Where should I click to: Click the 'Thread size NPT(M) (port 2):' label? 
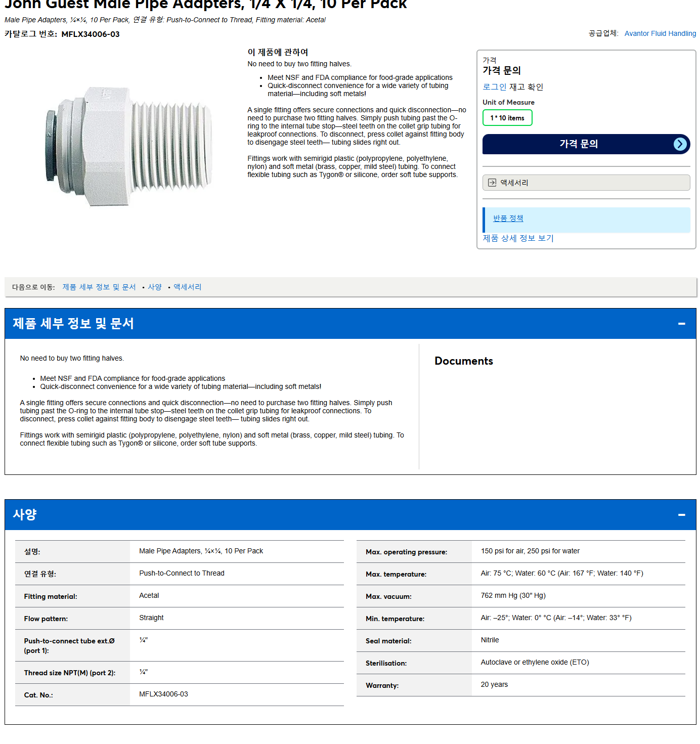coord(70,673)
